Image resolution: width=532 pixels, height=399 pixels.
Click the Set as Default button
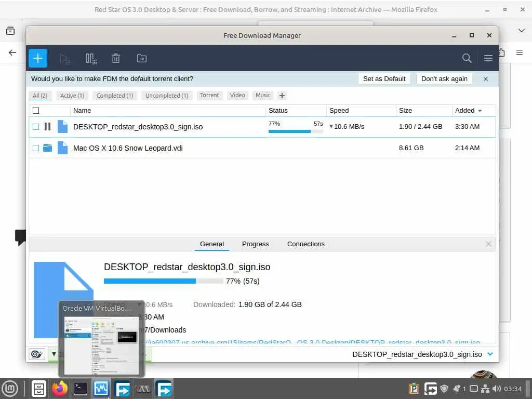pos(384,79)
